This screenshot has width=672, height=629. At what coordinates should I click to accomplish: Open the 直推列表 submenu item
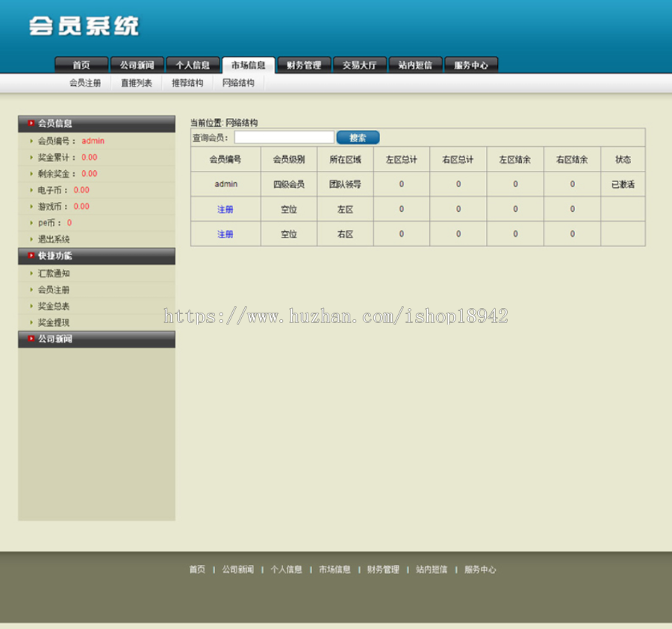137,83
